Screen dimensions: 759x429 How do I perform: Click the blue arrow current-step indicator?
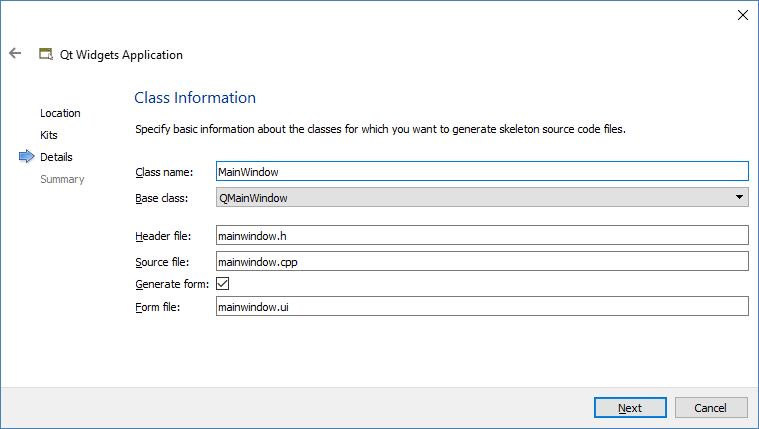(x=26, y=157)
